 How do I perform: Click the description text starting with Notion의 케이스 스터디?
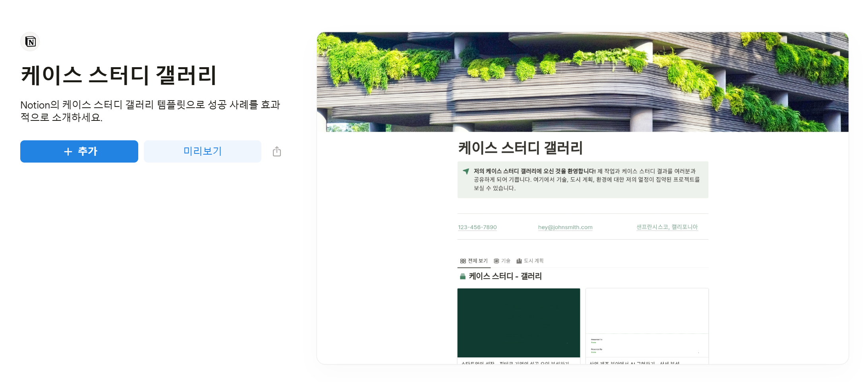point(150,111)
